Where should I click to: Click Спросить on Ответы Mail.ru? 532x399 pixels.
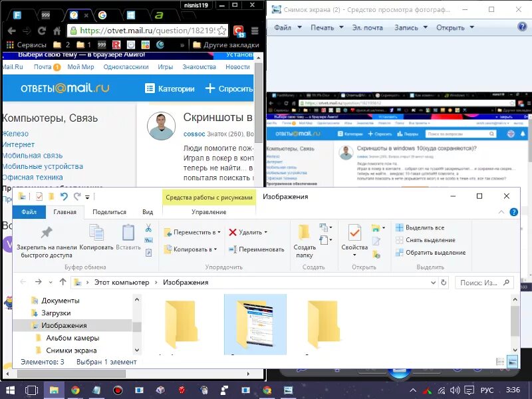(229, 88)
